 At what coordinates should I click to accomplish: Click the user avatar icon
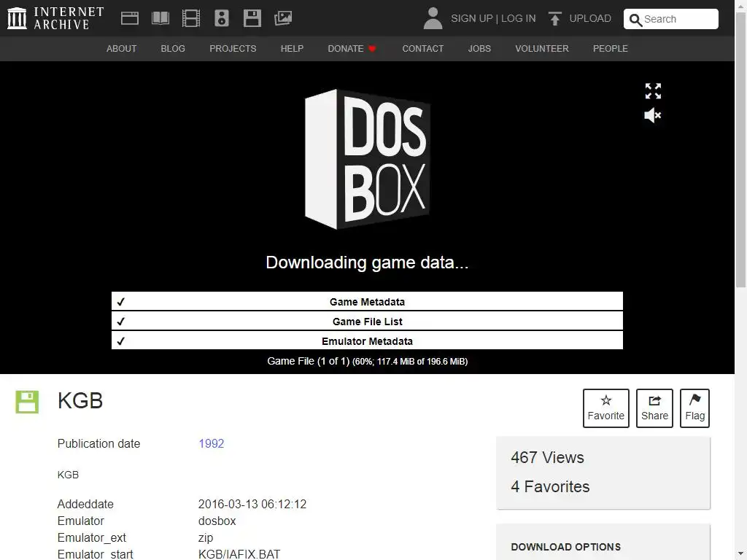(x=433, y=18)
